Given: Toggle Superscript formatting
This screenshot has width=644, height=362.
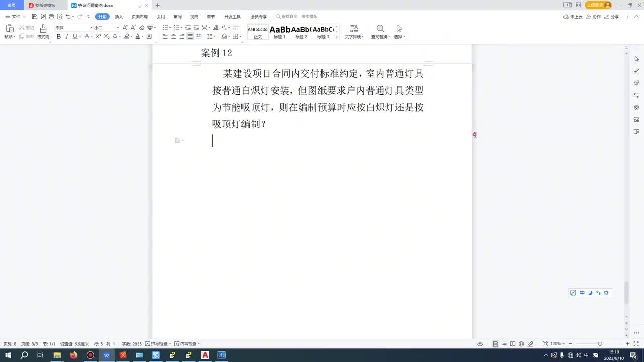Looking at the screenshot, I should tap(98, 36).
